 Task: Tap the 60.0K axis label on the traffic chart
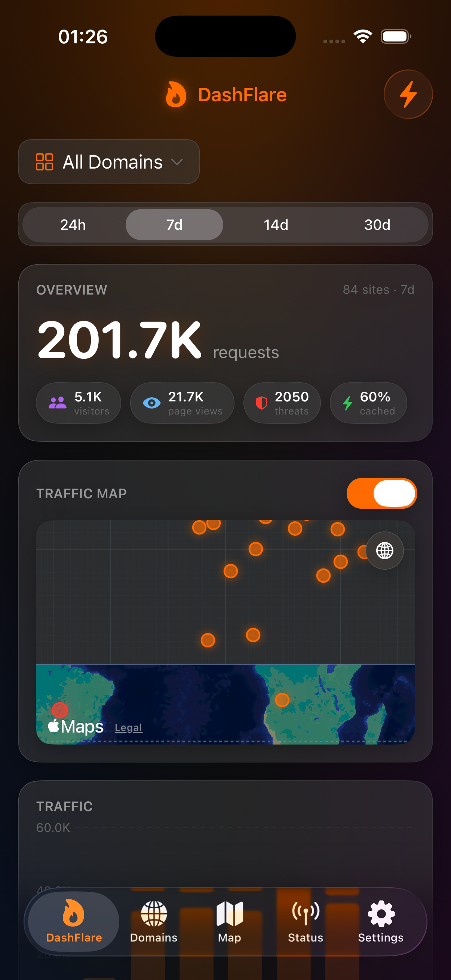53,828
